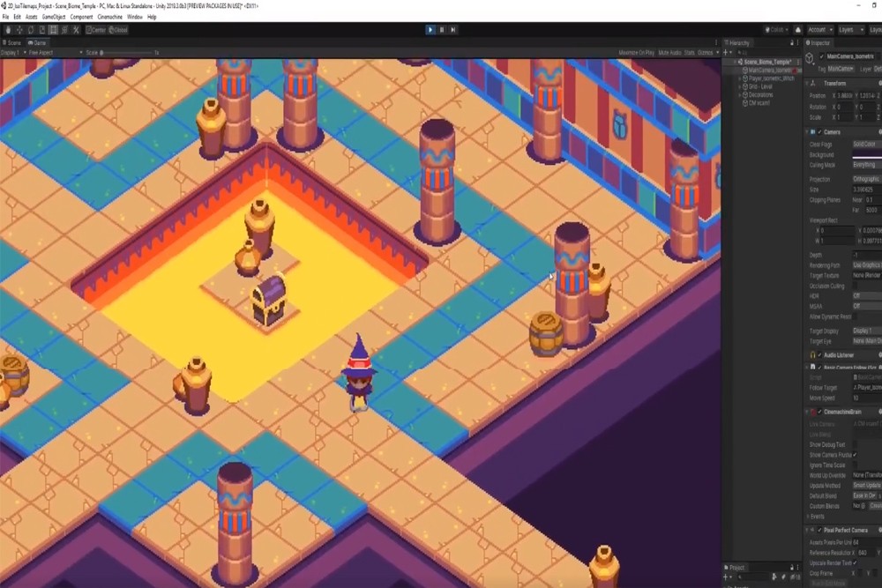Switch to the Game tab

37,42
